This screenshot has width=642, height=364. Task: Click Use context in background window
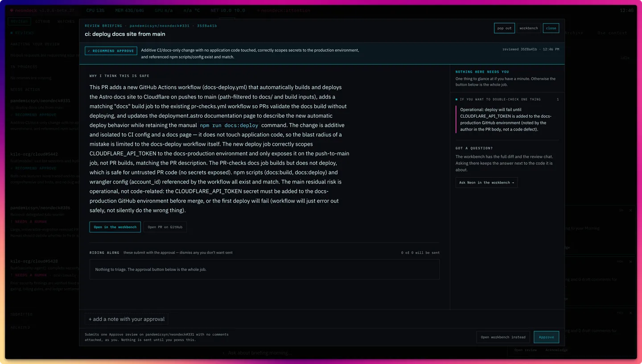click(612, 33)
